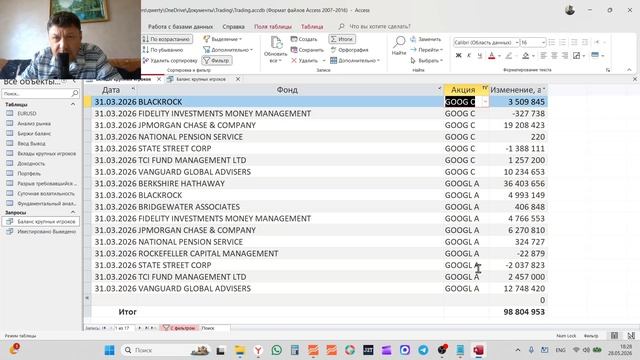Open the Дополнительно filter options dropdown
640x360 pixels.
(x=228, y=50)
